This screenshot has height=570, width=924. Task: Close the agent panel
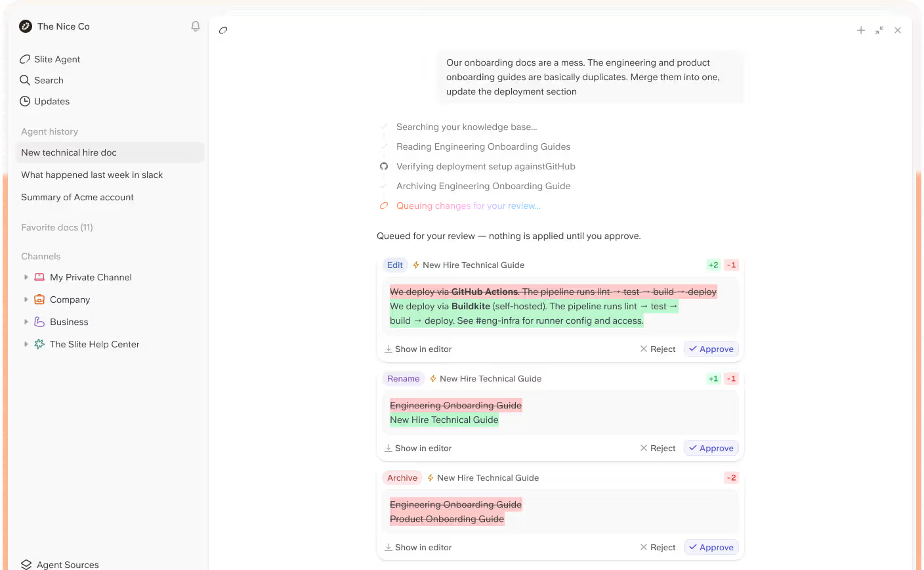(898, 30)
